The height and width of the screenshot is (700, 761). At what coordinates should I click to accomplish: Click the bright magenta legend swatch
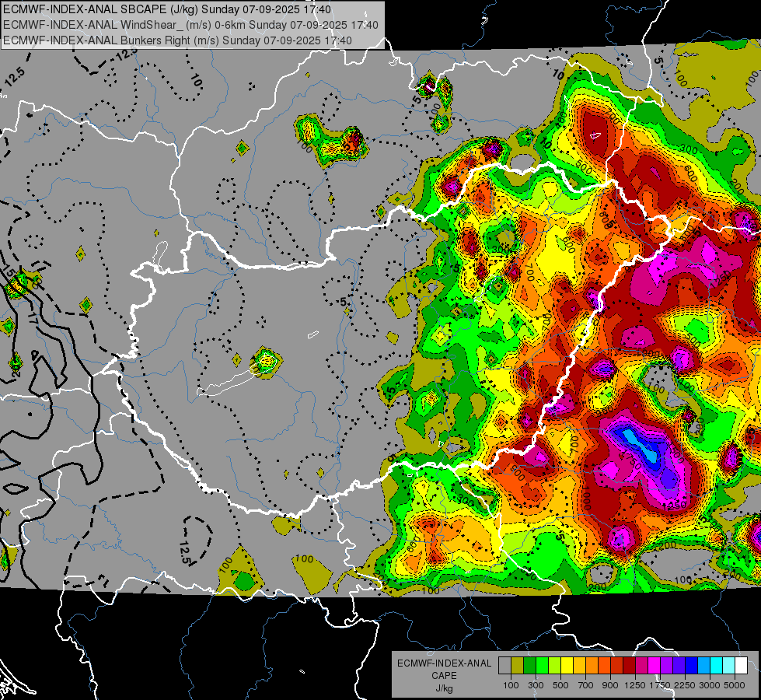pos(655,665)
